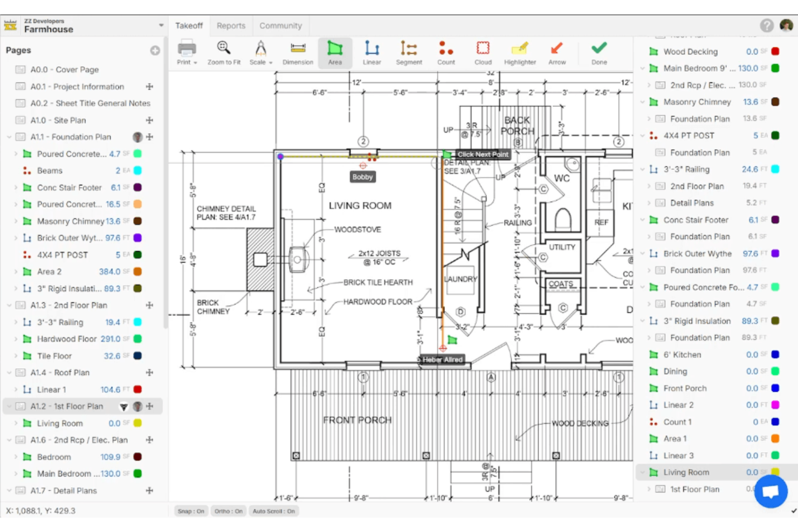Image resolution: width=798 pixels, height=532 pixels.
Task: Click user avatar on A1.1 Foundation Plan row
Action: pyautogui.click(x=137, y=137)
